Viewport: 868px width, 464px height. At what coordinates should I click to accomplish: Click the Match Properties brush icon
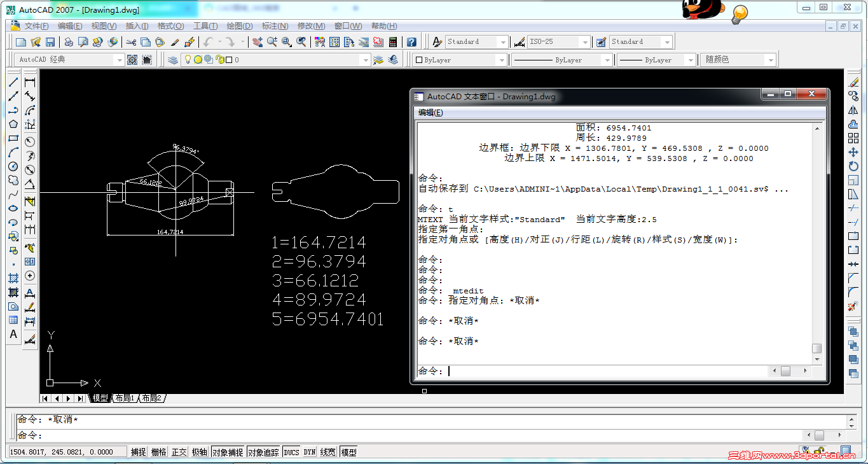pyautogui.click(x=175, y=42)
